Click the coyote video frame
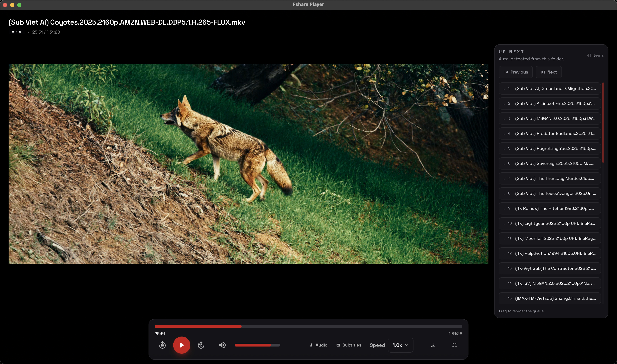Screen dimensions: 617x364 coord(248,164)
